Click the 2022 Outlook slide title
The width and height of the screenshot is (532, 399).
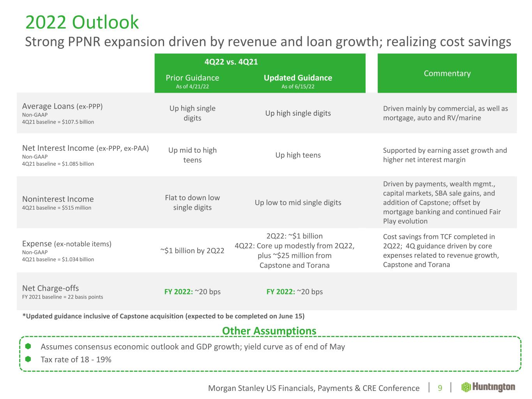tap(82, 22)
